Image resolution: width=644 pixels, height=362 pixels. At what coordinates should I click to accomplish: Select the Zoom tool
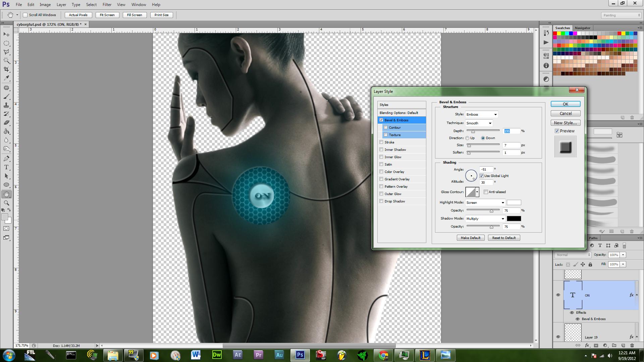point(6,203)
